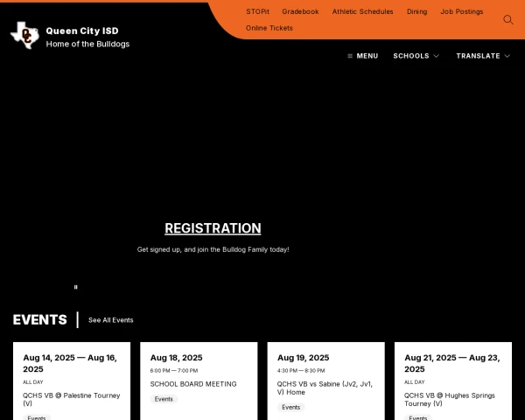Click Events tag under School Board Meeting

coord(164,399)
